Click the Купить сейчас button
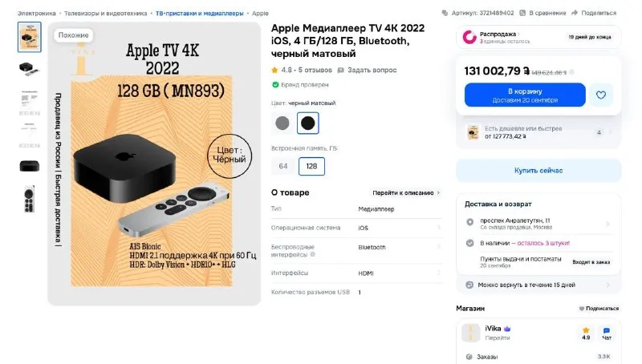The image size is (642, 364). (x=538, y=171)
